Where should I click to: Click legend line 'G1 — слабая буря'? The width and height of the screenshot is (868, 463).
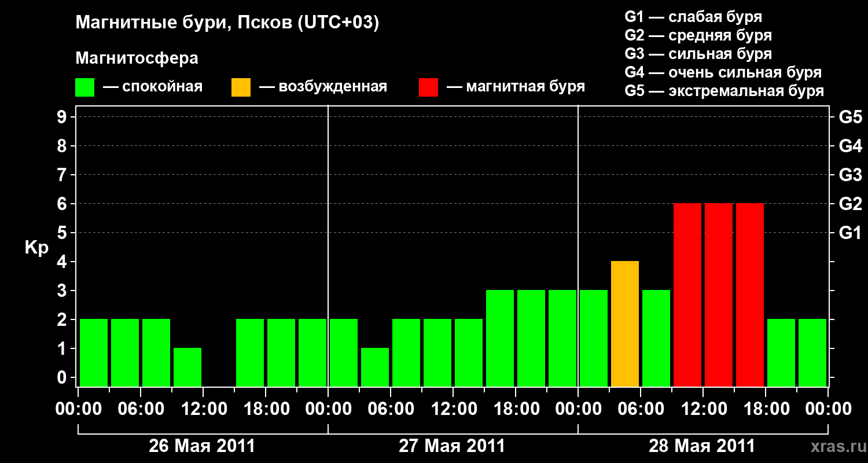[693, 17]
